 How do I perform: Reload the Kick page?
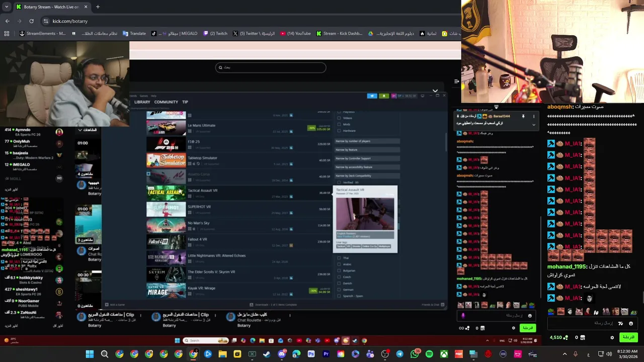coord(31,21)
